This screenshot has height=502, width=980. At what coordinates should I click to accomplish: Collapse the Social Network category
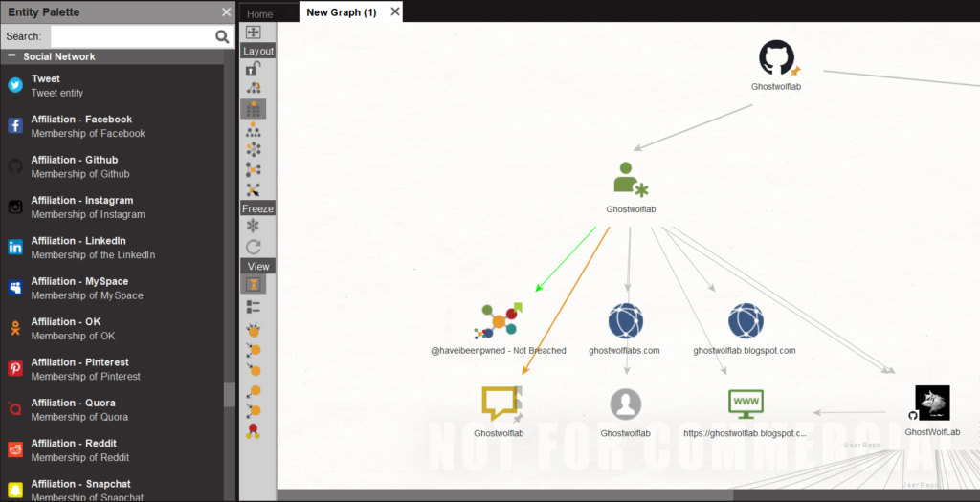coord(11,56)
